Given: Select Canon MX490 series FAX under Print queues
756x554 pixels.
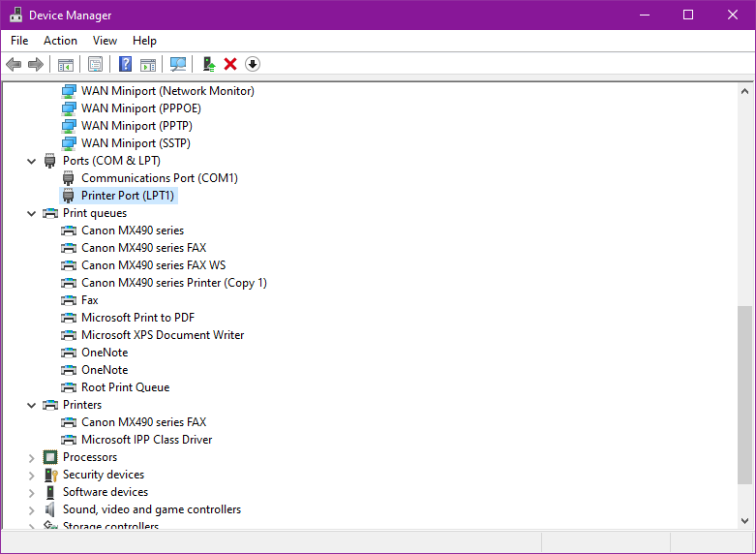Looking at the screenshot, I should 143,248.
